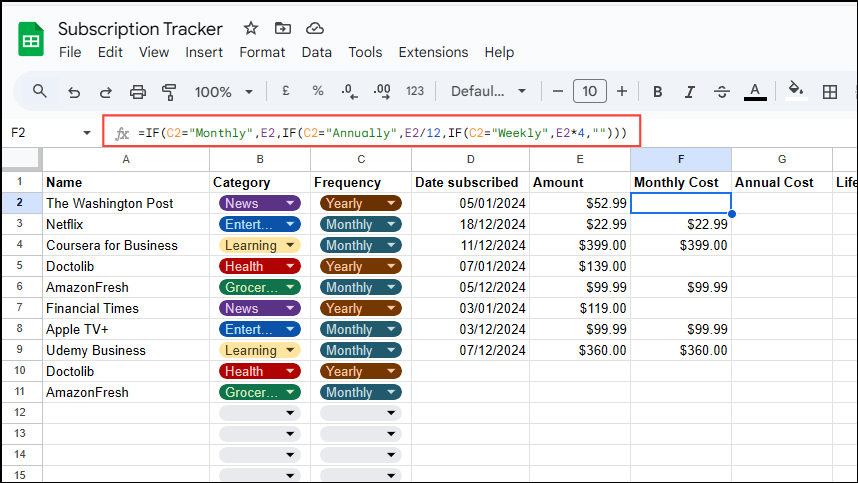Screen dimensions: 858x483
Task: Open the Google Sheets home icon
Action: [31, 39]
